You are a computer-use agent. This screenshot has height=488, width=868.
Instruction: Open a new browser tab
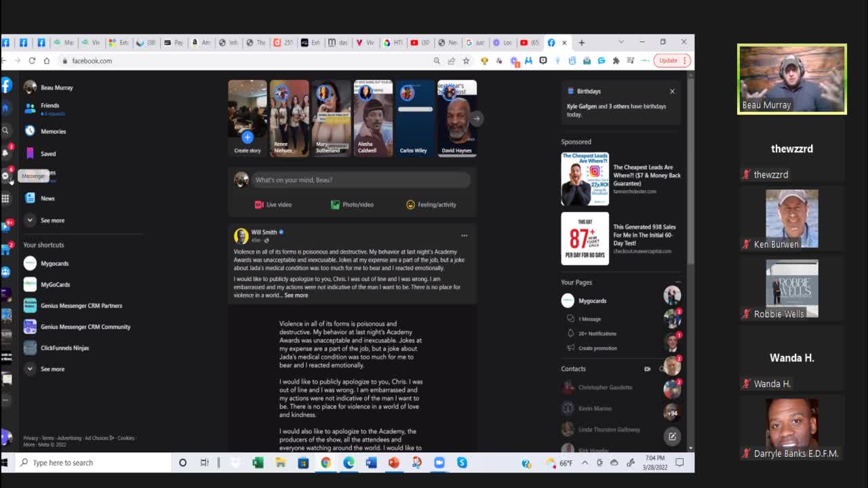coord(581,43)
